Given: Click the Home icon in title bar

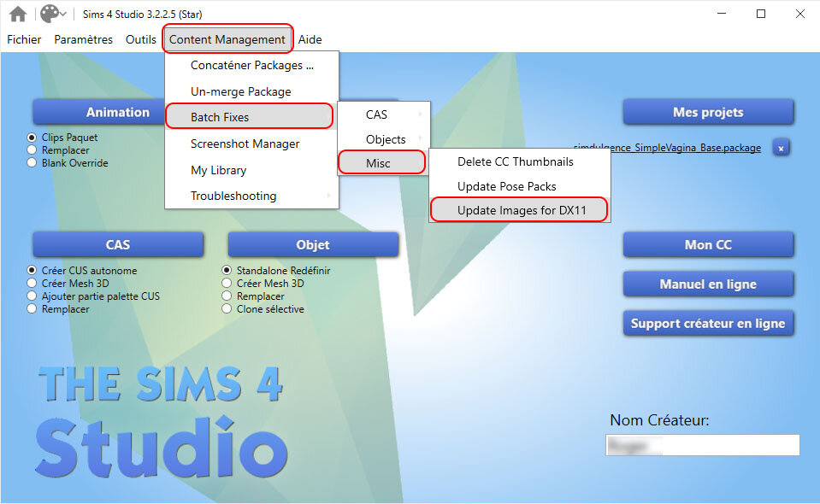Looking at the screenshot, I should click(x=18, y=15).
